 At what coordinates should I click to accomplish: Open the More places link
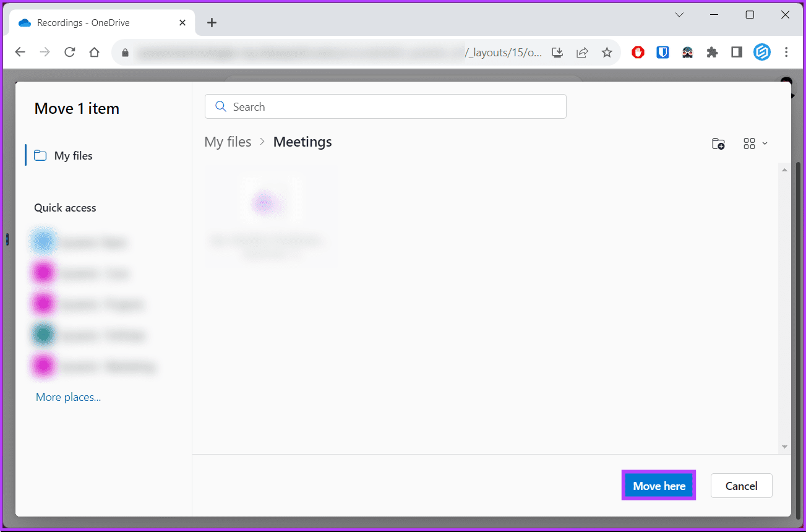pos(68,397)
